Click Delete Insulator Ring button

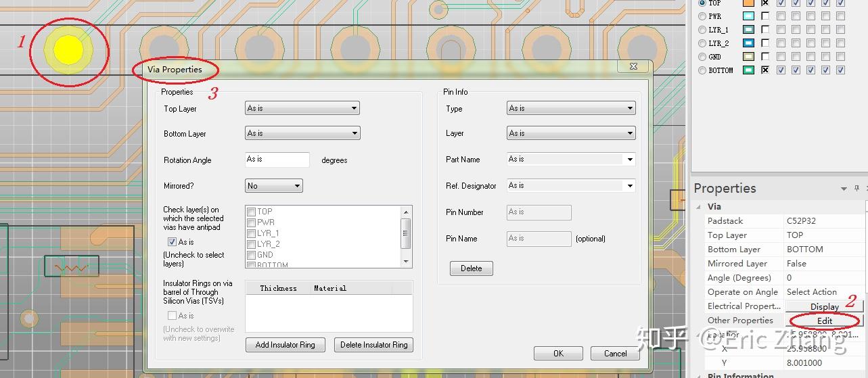tap(373, 345)
